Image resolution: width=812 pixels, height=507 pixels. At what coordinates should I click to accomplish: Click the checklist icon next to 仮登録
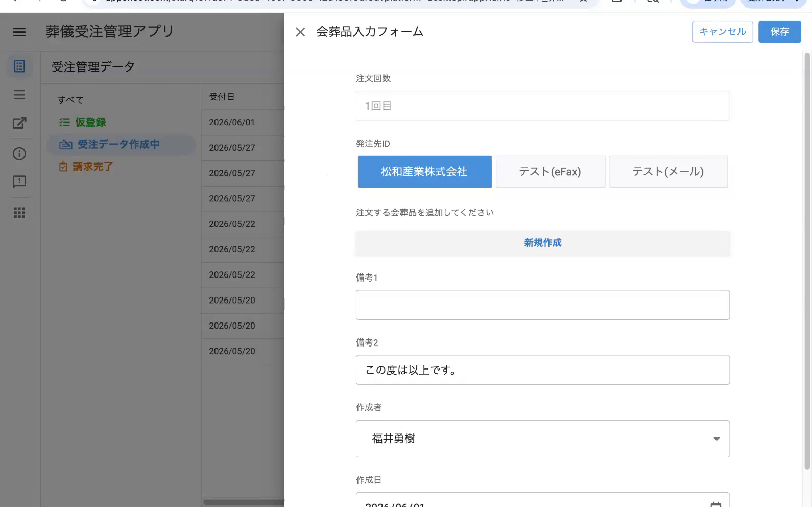click(64, 122)
